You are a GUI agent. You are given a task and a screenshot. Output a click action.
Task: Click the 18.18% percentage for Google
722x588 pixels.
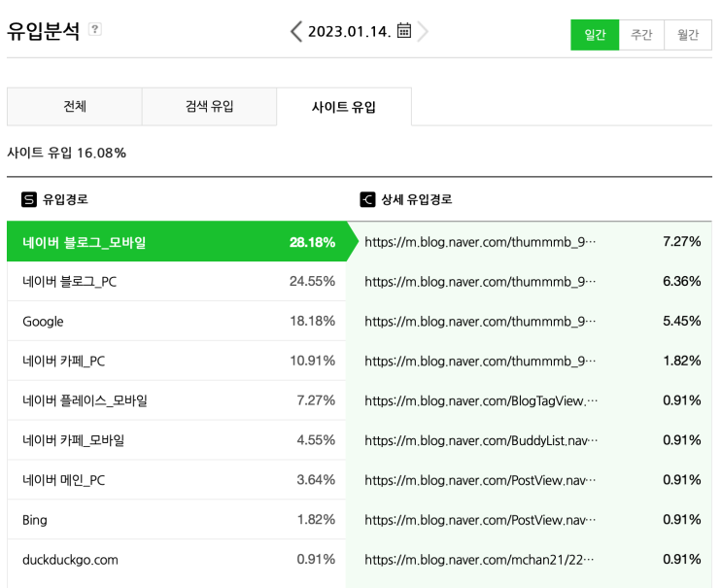(x=312, y=321)
